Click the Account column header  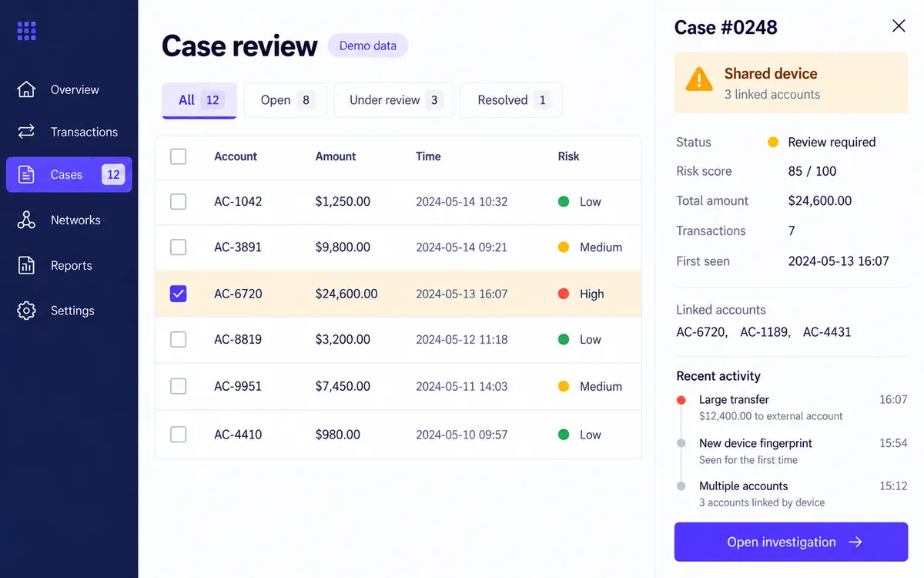(x=236, y=156)
